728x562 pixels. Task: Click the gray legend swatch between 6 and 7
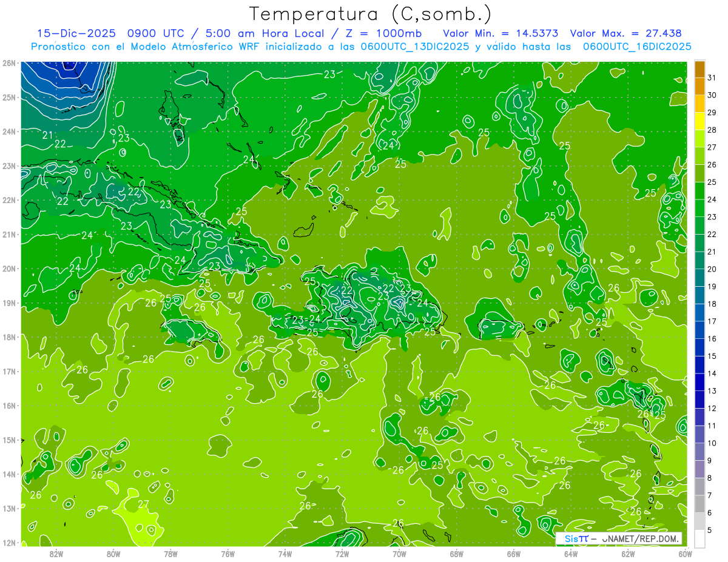699,504
